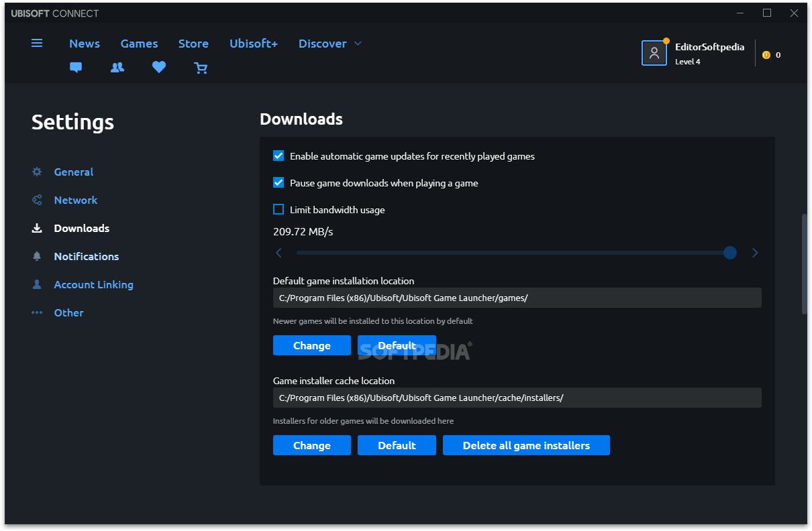Open the wishlist heart icon
812x531 pixels.
(x=159, y=68)
